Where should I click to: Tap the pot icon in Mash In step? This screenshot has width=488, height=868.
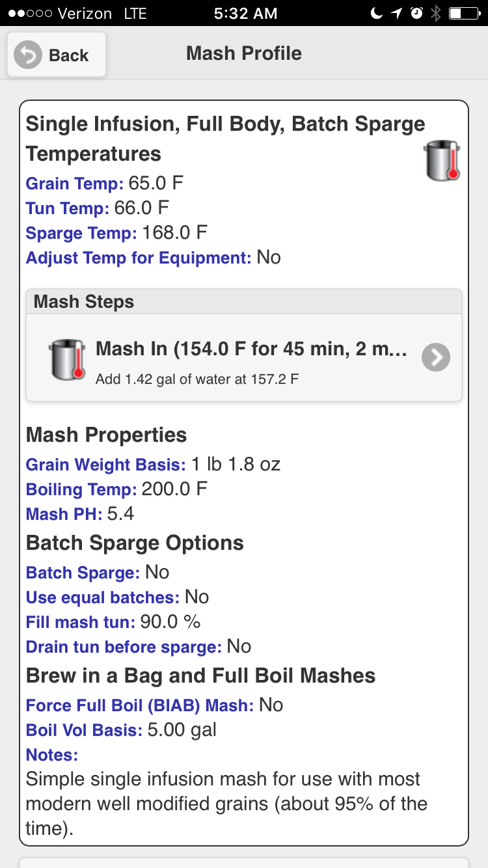(67, 359)
